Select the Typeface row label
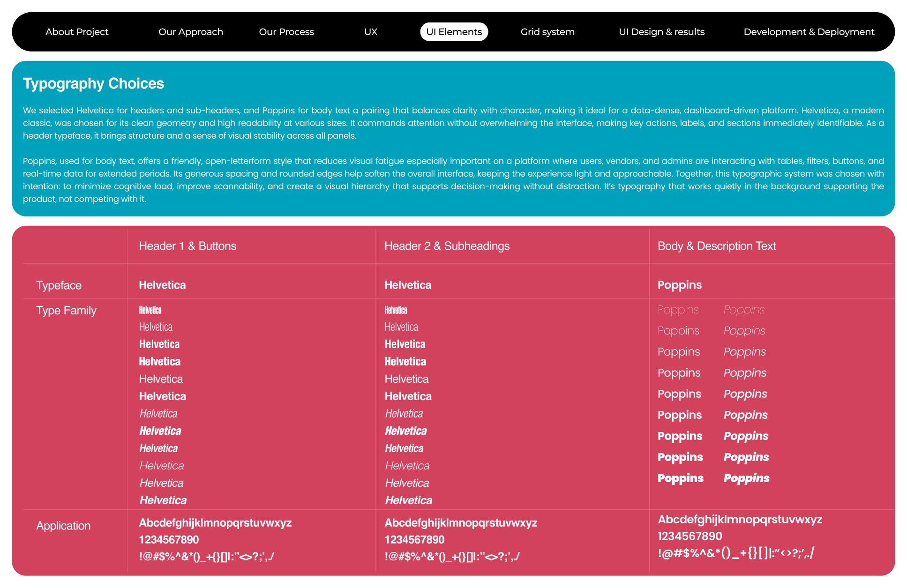The height and width of the screenshot is (588, 907). point(59,285)
